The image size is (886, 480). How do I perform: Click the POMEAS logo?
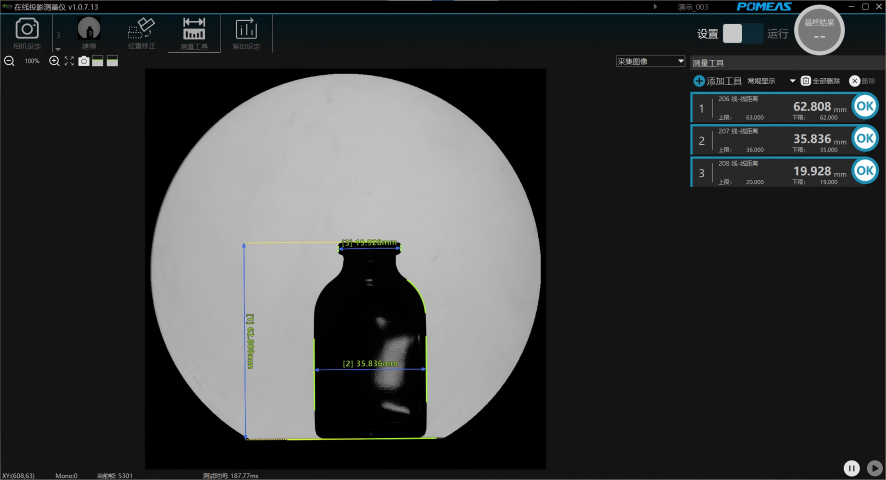coord(764,7)
